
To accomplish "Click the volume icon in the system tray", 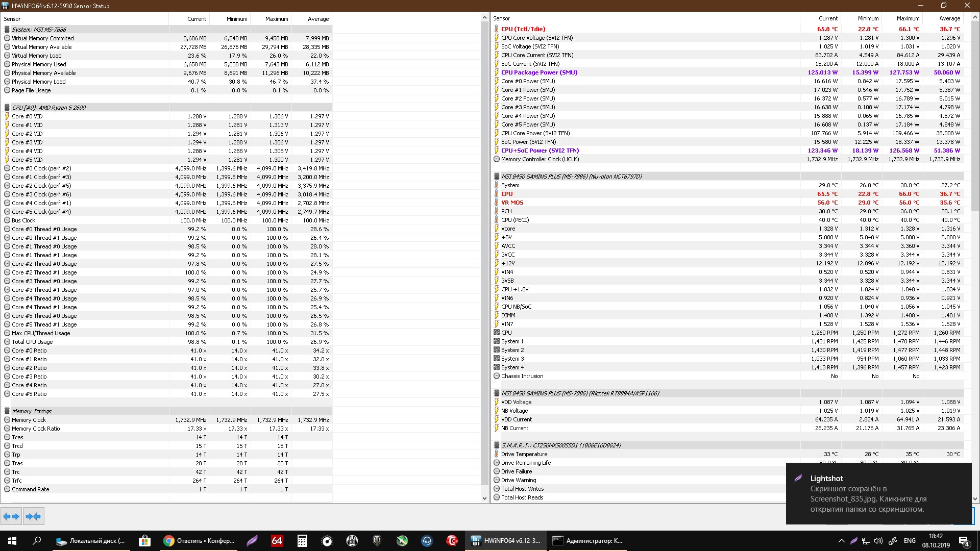I will click(878, 541).
